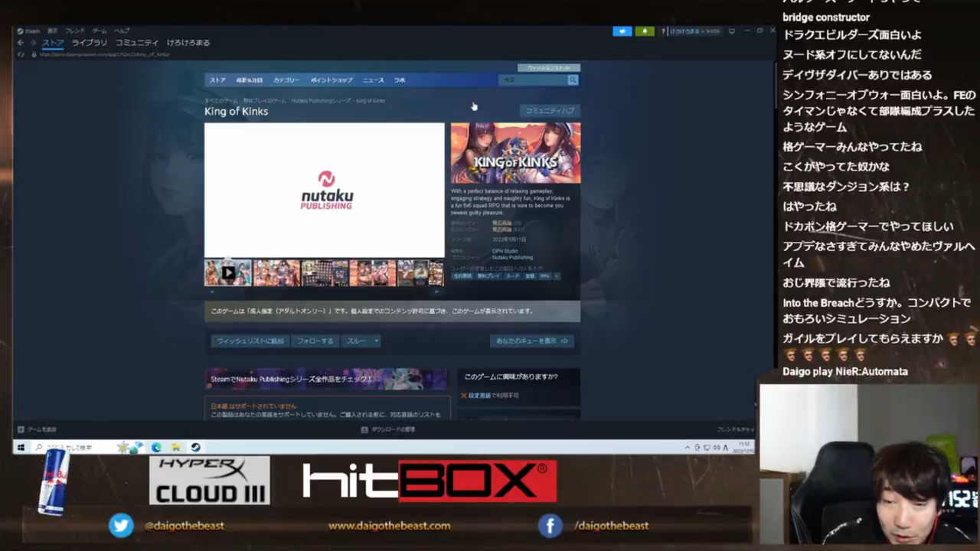This screenshot has height=551, width=980.
Task: Switch to the ライブラリ main tab
Action: pos(90,43)
